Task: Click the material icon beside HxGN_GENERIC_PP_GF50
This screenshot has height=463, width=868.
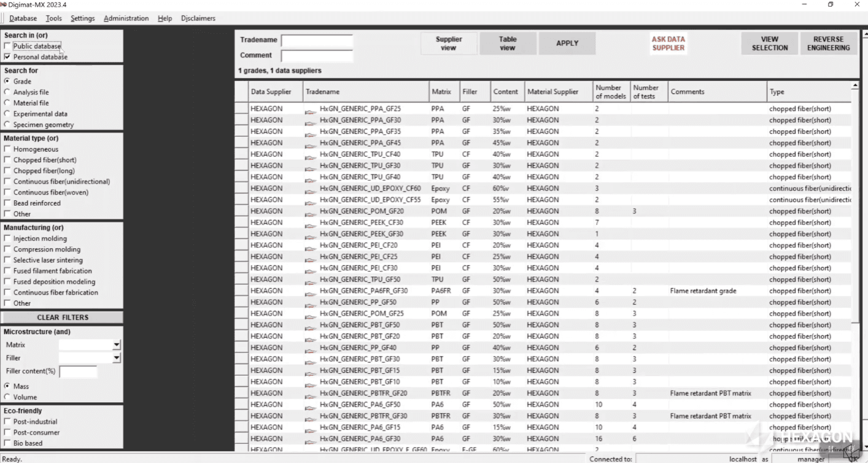Action: 310,303
